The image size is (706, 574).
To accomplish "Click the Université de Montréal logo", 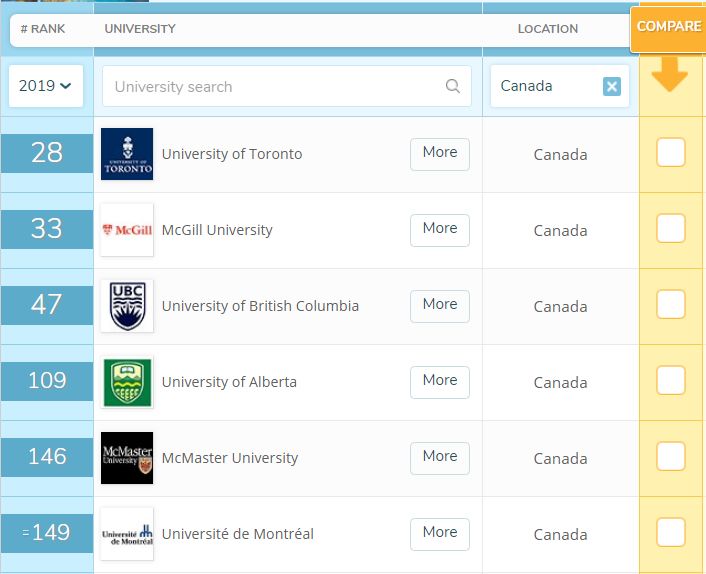I will coord(127,534).
